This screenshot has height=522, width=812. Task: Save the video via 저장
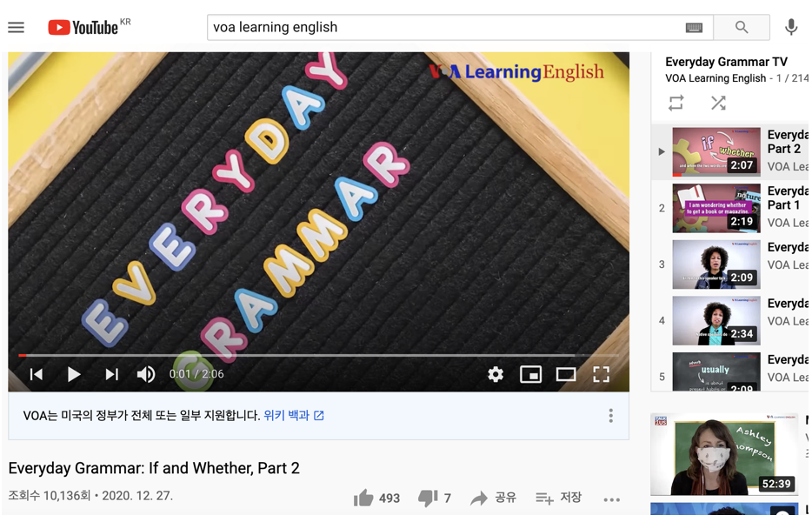point(558,498)
